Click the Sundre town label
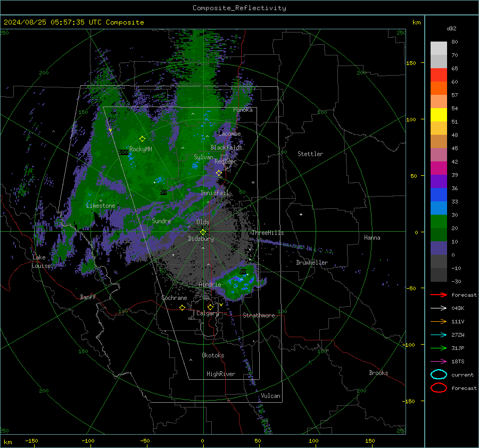This screenshot has width=479, height=448. click(x=161, y=221)
